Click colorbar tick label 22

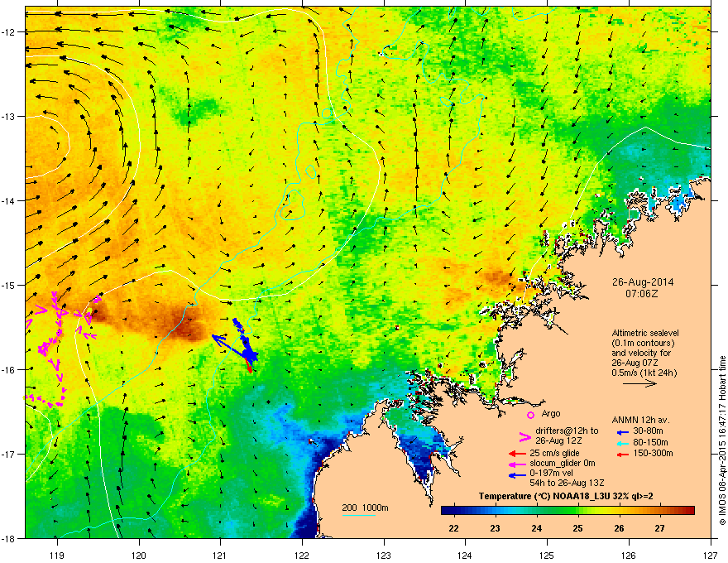coord(453,528)
